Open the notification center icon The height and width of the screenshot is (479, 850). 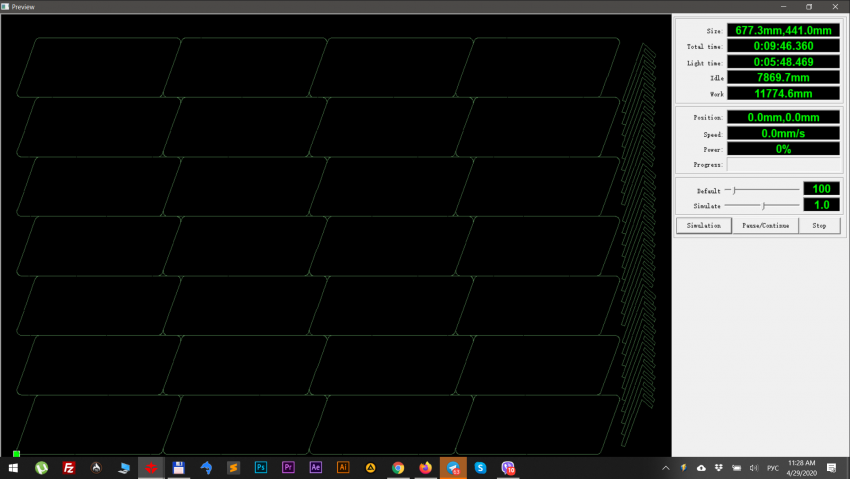pos(831,467)
